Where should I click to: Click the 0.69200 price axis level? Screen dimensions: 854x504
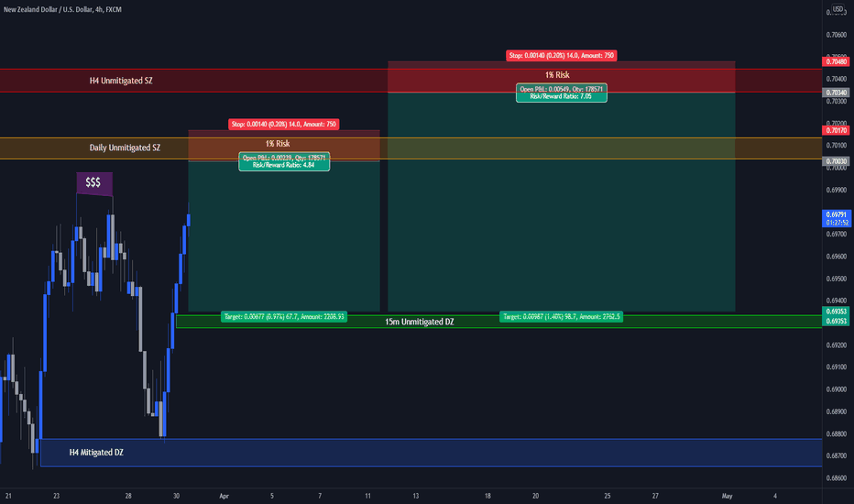pos(836,345)
